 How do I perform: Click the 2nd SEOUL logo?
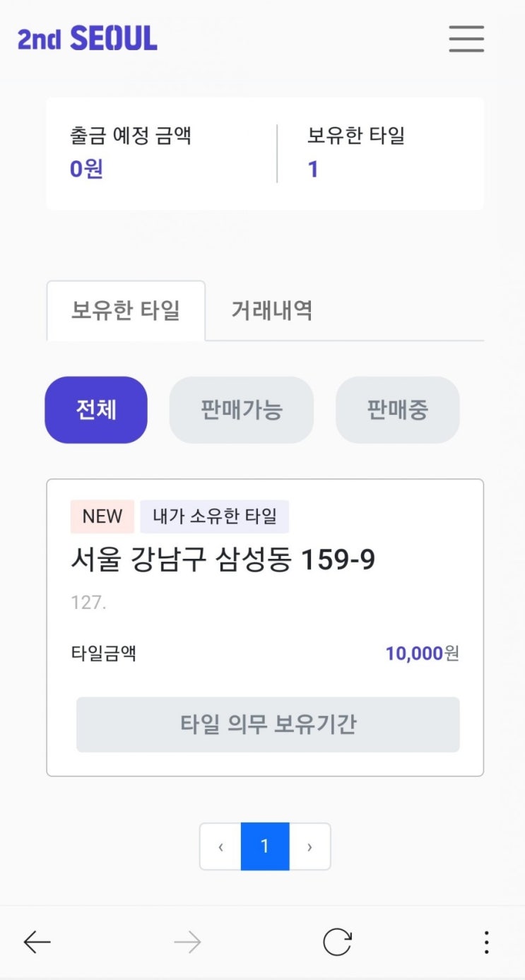click(x=88, y=38)
